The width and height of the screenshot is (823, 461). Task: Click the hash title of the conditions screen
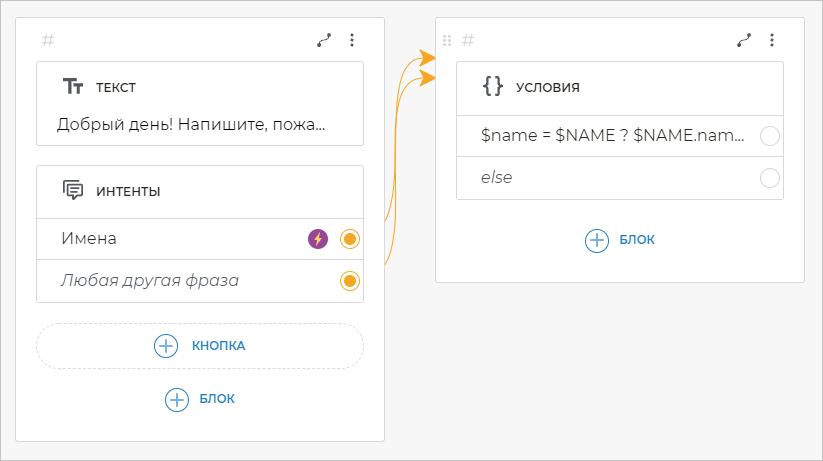coord(468,40)
